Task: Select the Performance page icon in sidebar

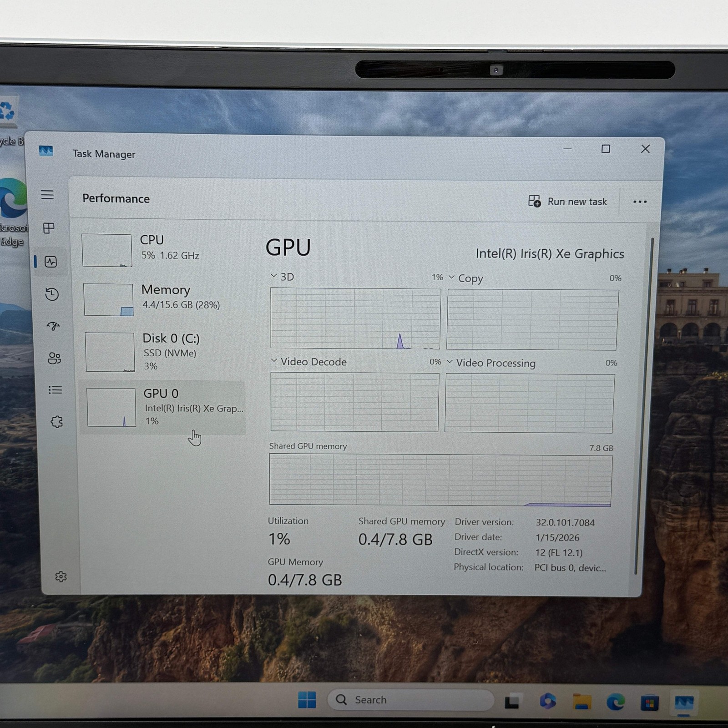Action: 51,262
